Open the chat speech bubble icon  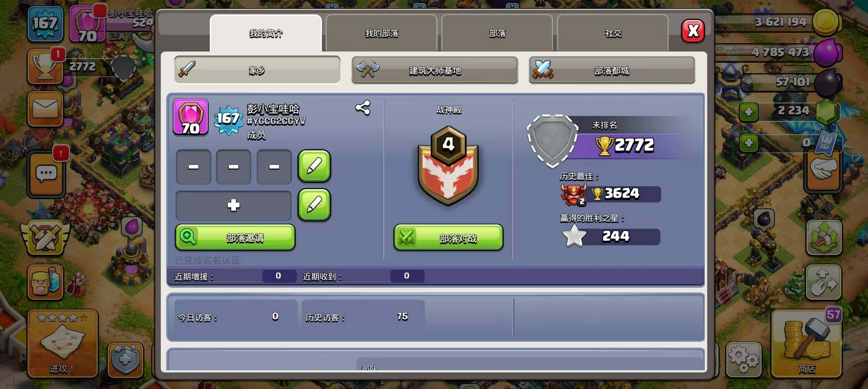(x=46, y=174)
